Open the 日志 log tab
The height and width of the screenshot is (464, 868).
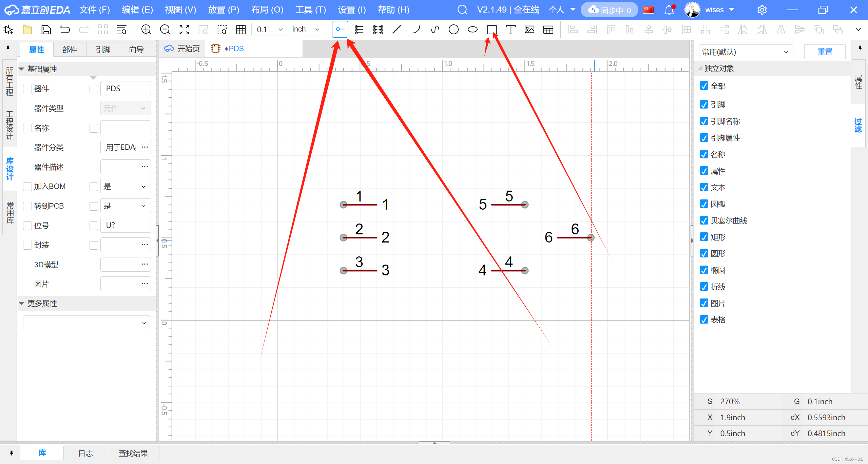(x=85, y=453)
